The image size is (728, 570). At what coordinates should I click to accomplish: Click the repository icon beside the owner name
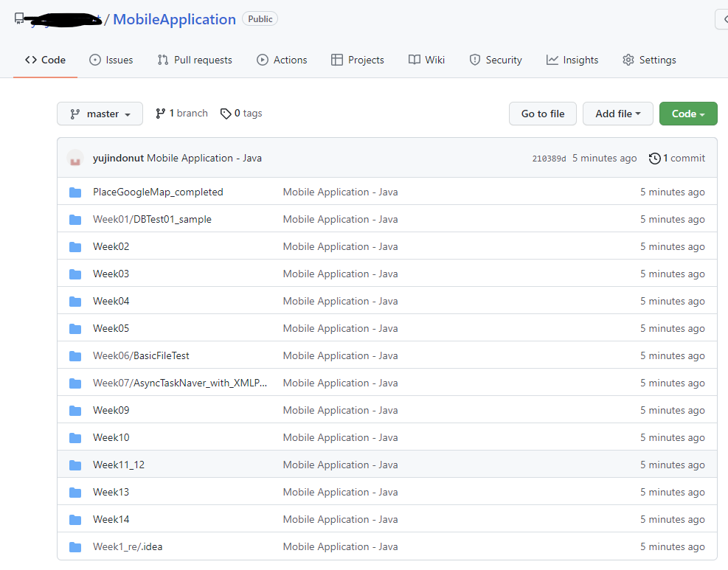click(x=19, y=19)
